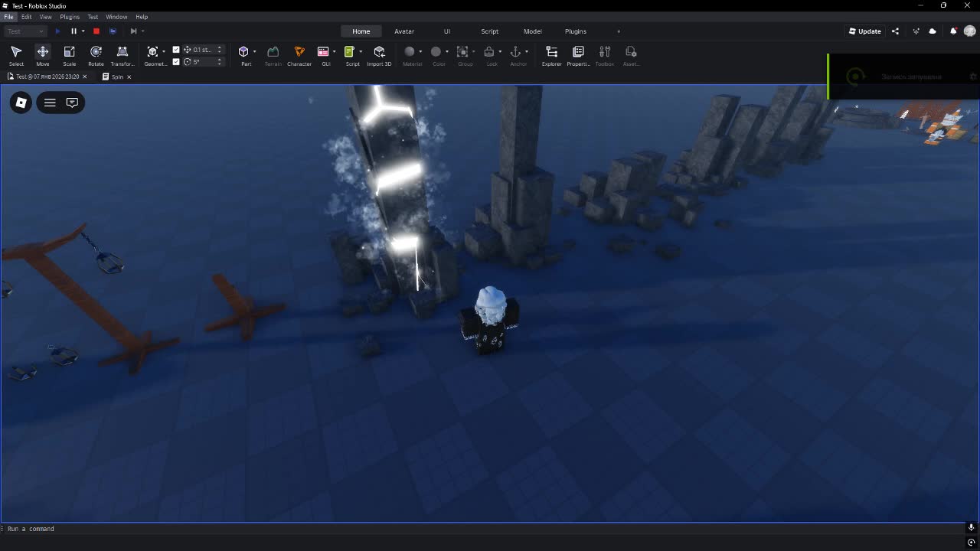Open the View menu
The image size is (980, 551).
46,17
